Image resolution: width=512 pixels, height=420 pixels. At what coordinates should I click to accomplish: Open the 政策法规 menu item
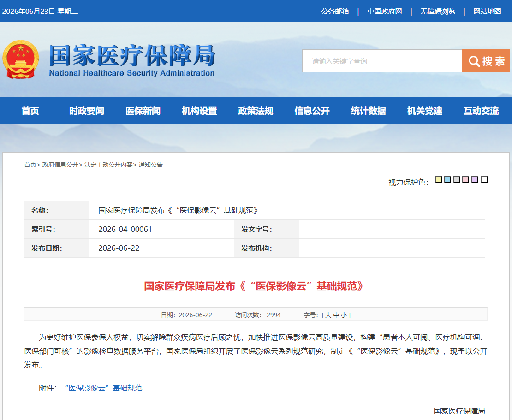coord(256,111)
